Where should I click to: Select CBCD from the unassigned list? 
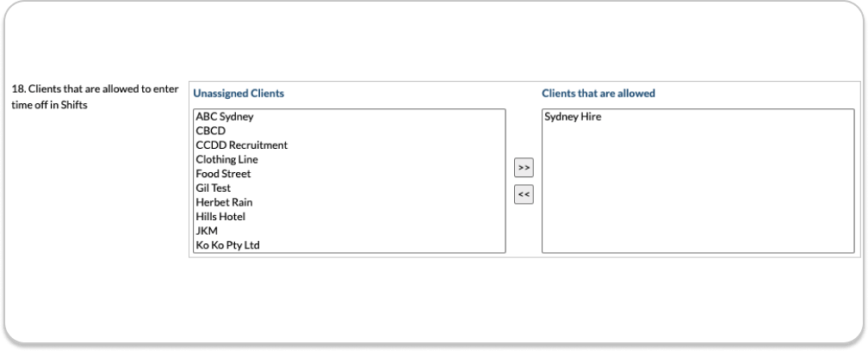(x=210, y=131)
